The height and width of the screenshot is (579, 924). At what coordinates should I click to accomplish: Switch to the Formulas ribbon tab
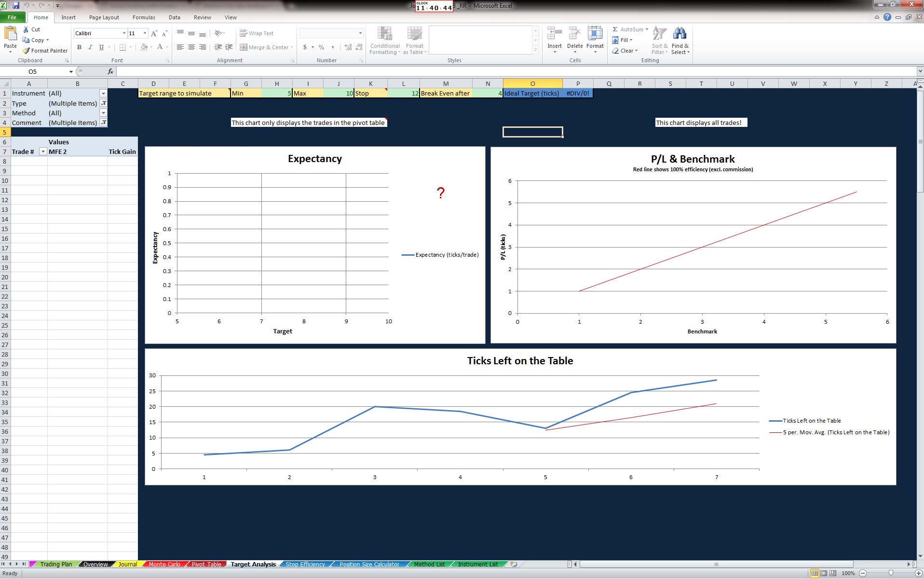tap(144, 17)
